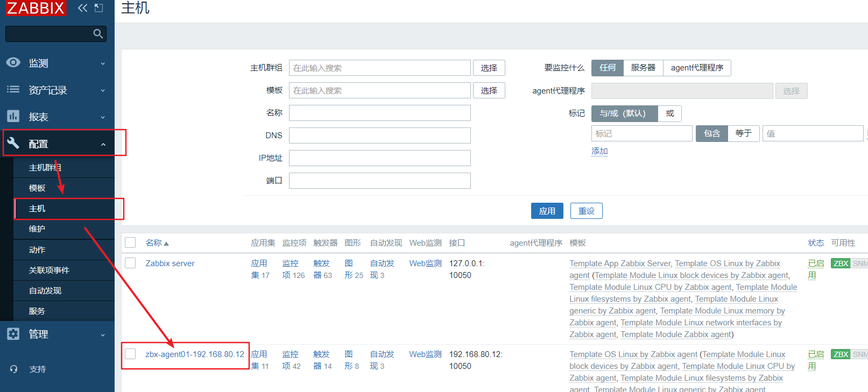Select 任何 for 要监控什么
This screenshot has width=868, height=392.
608,68
